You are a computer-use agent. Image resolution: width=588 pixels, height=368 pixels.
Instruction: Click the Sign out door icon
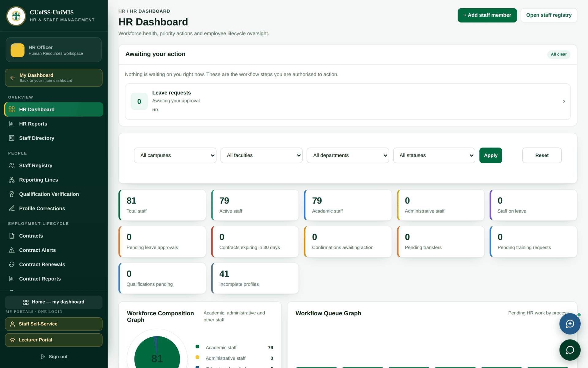click(43, 357)
